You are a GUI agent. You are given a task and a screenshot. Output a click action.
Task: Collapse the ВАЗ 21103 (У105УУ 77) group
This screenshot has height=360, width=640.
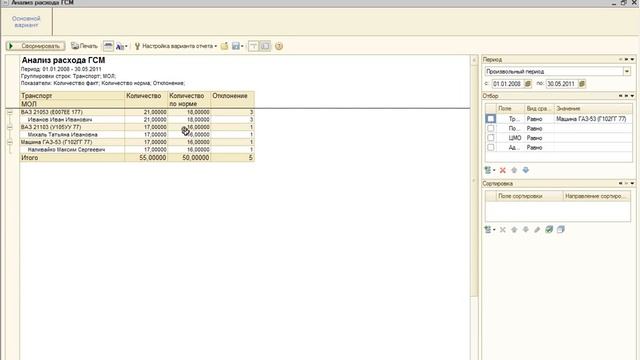(10, 127)
